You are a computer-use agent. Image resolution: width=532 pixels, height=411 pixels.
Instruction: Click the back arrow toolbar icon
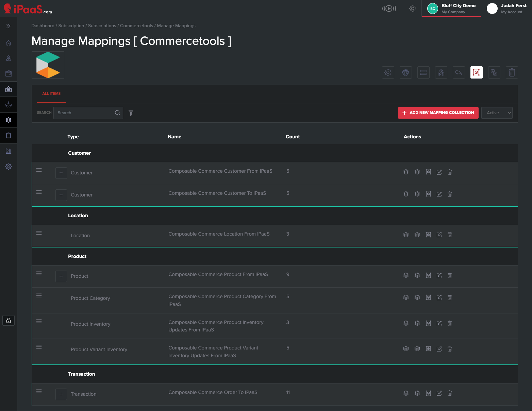(459, 72)
